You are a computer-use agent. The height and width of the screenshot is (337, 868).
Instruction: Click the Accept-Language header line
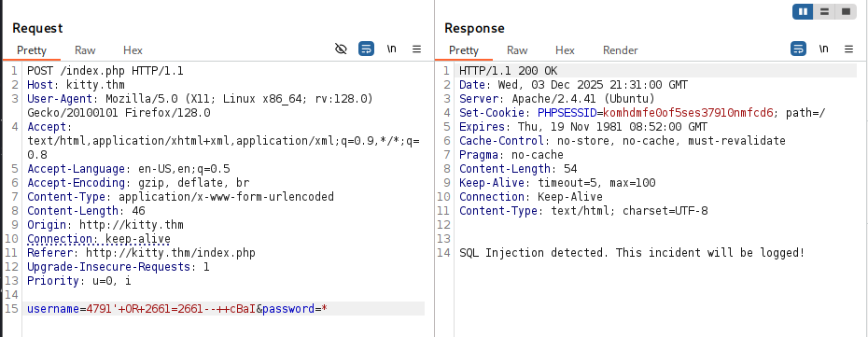click(129, 169)
